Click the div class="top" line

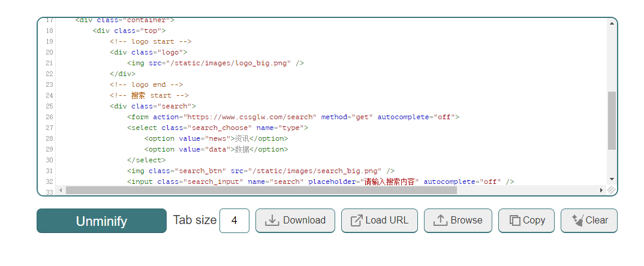point(129,31)
